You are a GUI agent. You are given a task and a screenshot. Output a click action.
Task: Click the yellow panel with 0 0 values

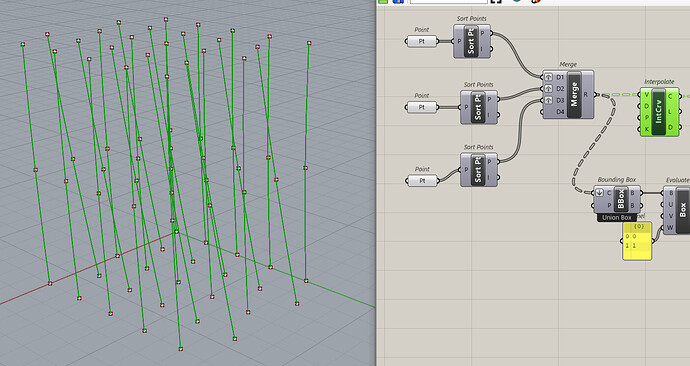(637, 242)
